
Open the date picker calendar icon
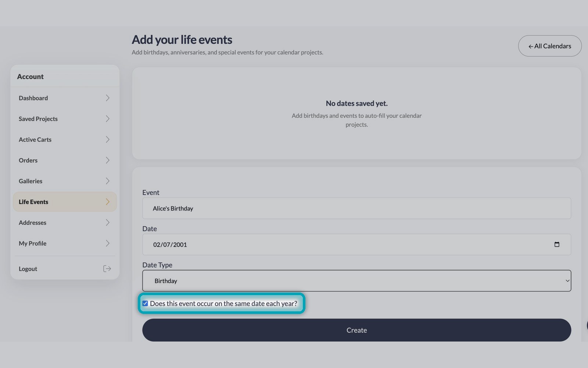(x=557, y=244)
